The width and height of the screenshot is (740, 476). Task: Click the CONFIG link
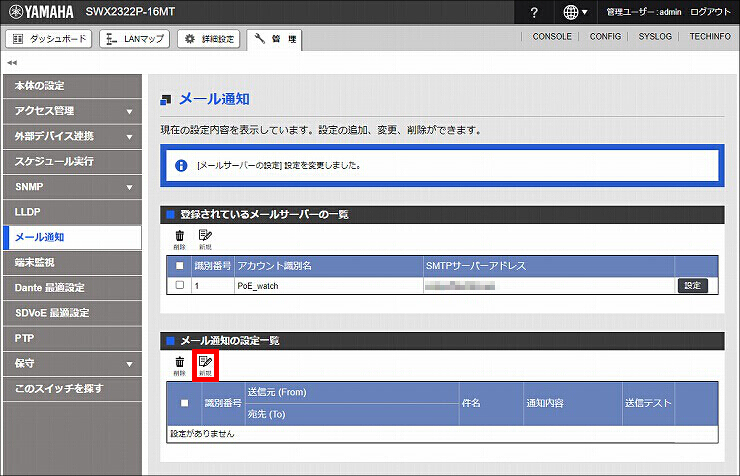605,36
